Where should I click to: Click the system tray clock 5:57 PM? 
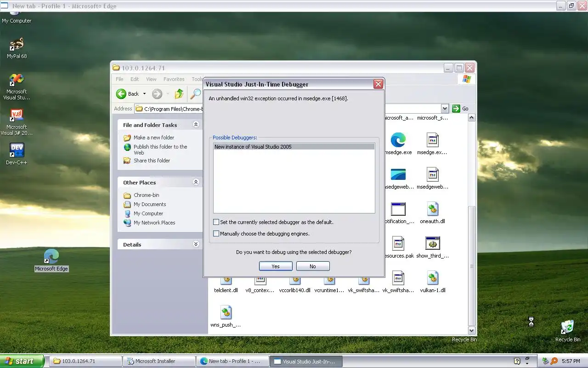[571, 361]
